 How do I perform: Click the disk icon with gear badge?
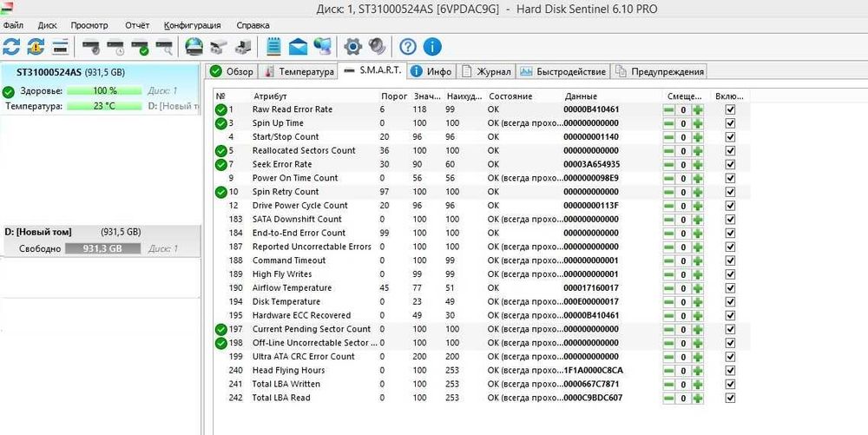91,47
